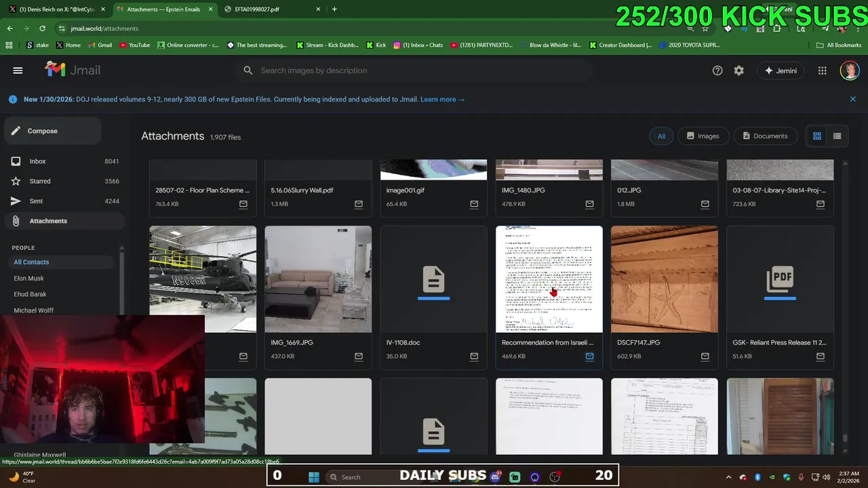
Task: Open the Recommendation letter thumbnail
Action: [x=549, y=279]
